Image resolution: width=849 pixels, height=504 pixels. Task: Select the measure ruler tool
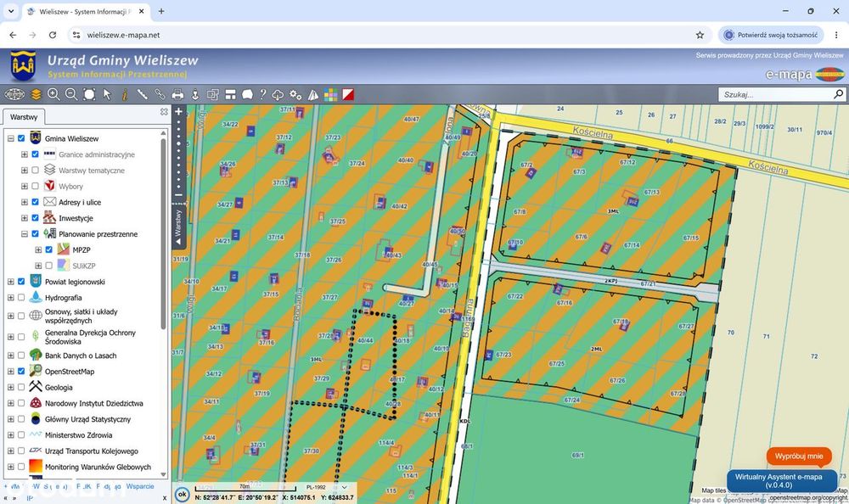coord(142,95)
